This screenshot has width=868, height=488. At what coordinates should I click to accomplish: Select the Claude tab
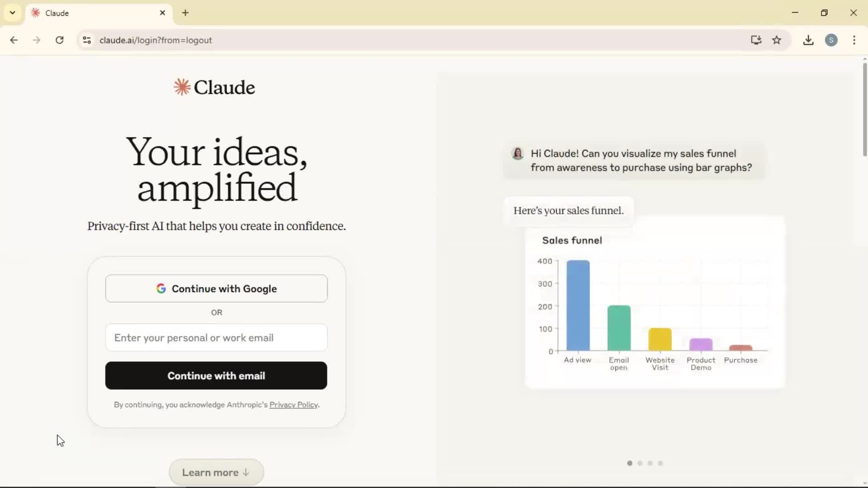pos(99,13)
